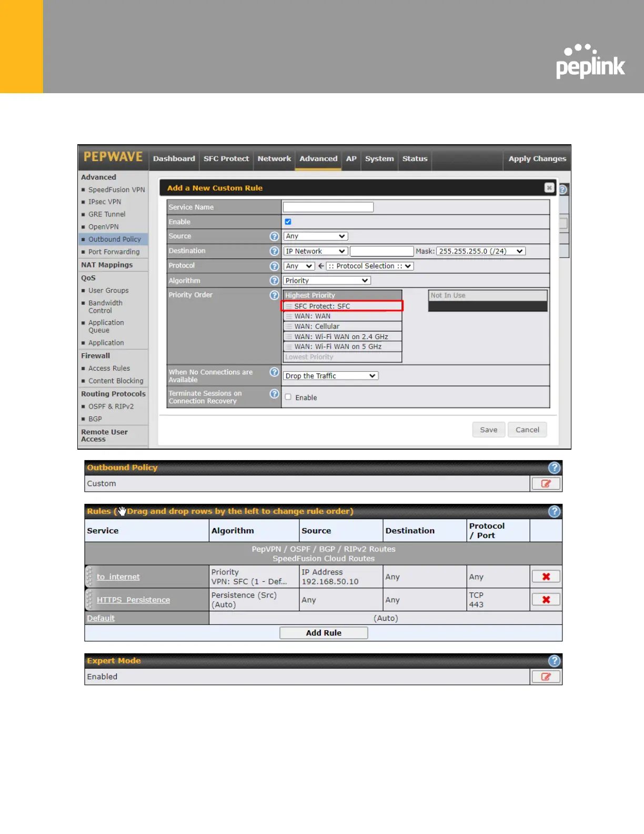Screen dimensions: 644x834
Task: Open the Mask dropdown showing 255.255.255.0 (/24)
Action: (481, 251)
